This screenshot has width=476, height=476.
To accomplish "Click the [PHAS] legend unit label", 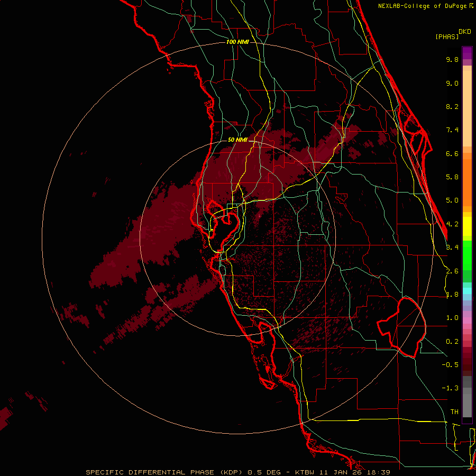I will [447, 37].
